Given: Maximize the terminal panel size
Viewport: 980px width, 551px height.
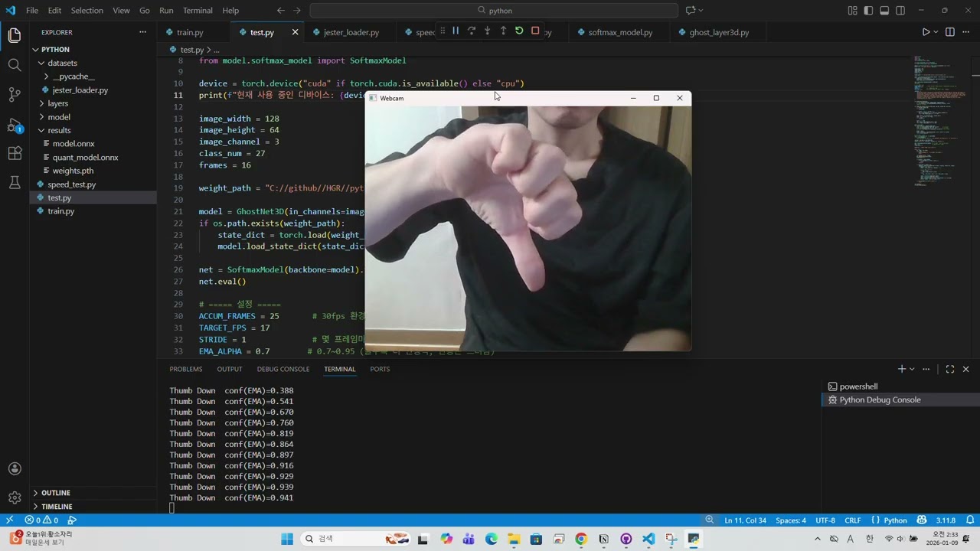Looking at the screenshot, I should [x=950, y=369].
